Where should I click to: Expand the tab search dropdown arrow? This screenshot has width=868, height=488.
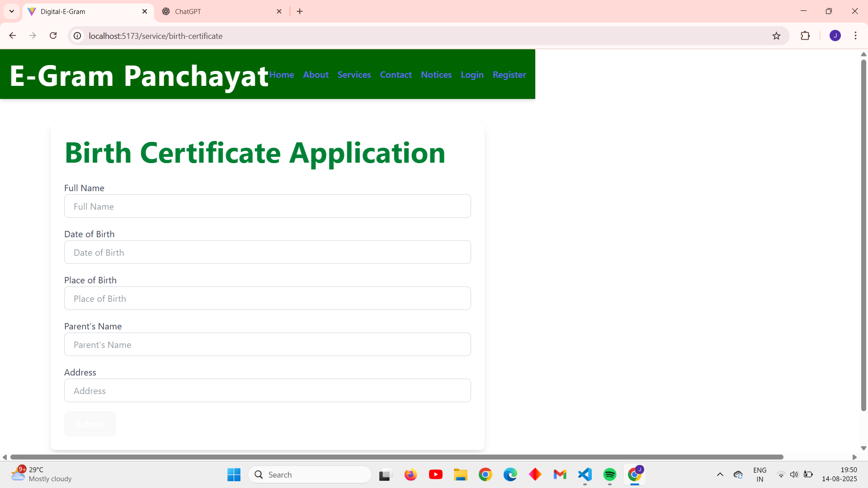point(12,11)
